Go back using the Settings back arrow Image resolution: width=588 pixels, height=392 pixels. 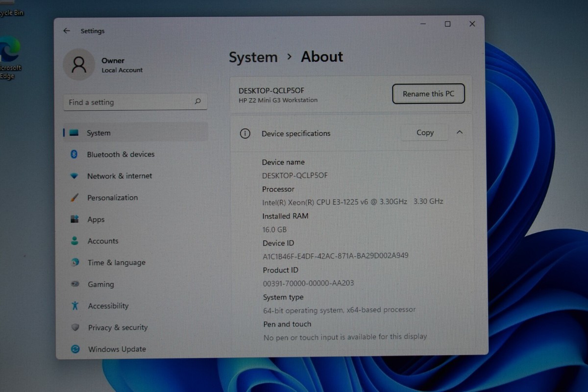tap(67, 31)
